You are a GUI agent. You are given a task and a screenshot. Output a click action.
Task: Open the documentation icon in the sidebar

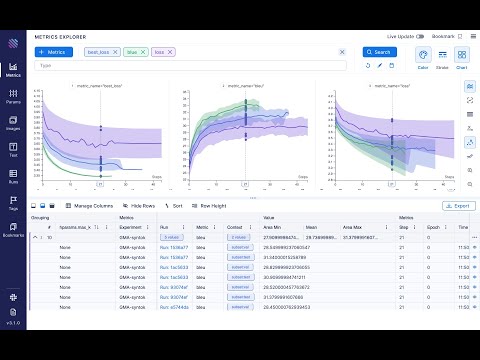(x=13, y=312)
